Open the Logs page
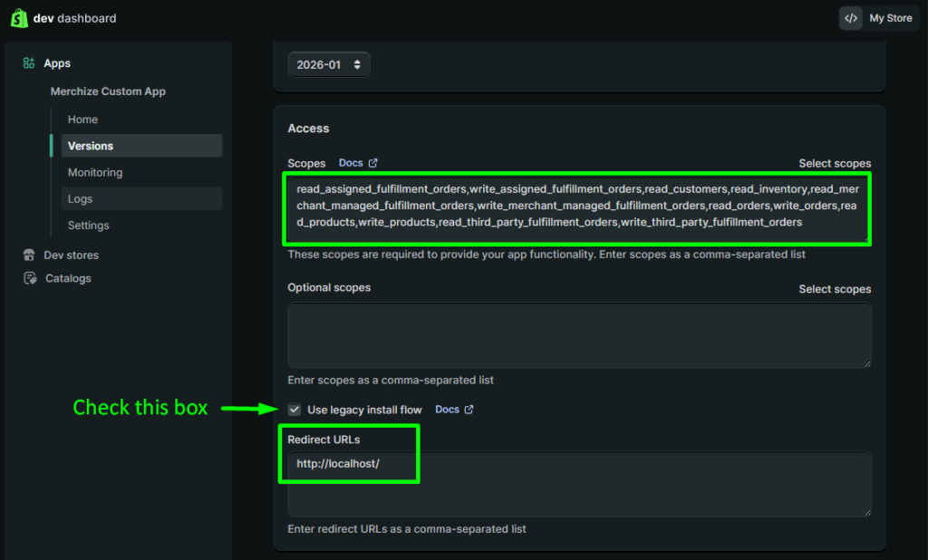Viewport: 928px width, 560px height. [x=80, y=199]
